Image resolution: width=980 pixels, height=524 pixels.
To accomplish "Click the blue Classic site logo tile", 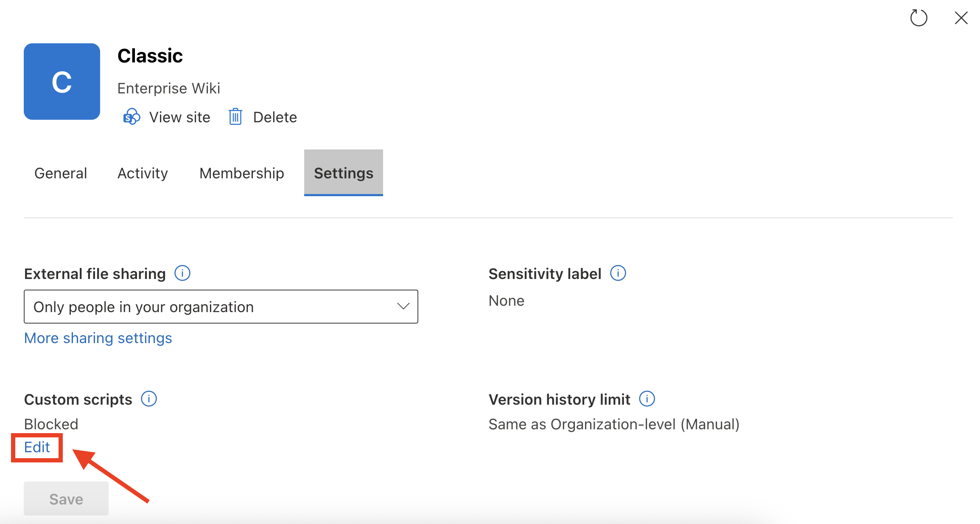I will point(62,82).
